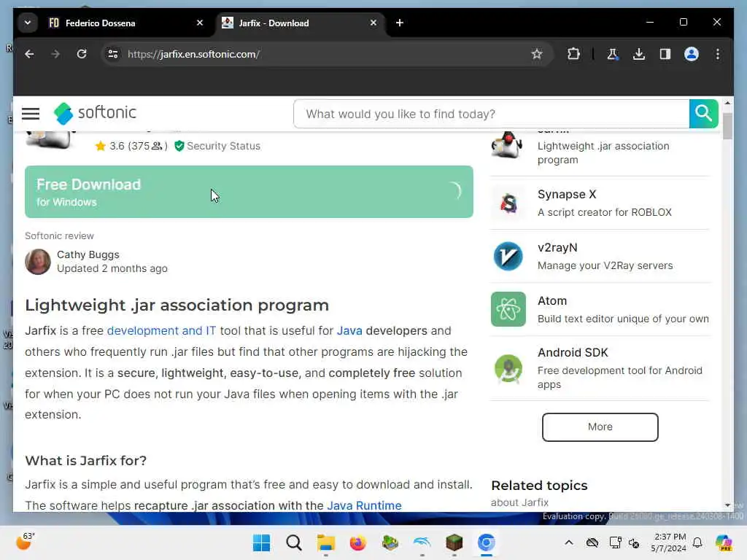Open the Cathy Buggs author name
This screenshot has height=560, width=747.
click(x=88, y=254)
